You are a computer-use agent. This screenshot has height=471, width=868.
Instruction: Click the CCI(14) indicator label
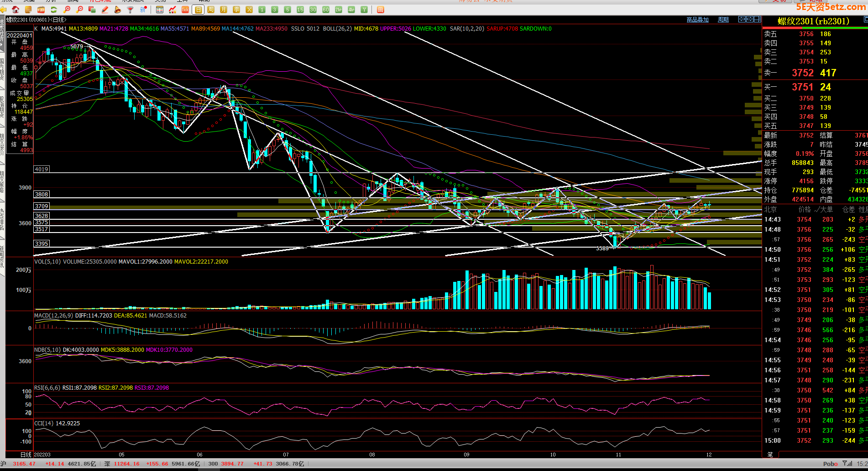[44, 423]
